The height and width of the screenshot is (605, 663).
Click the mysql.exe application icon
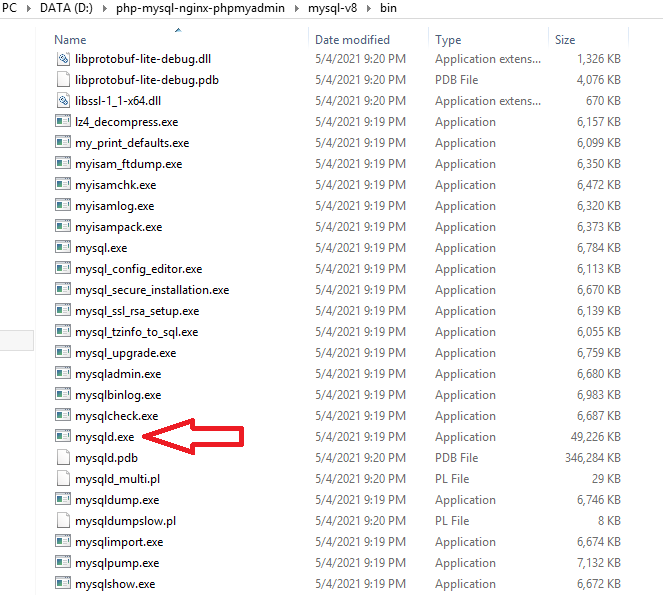(63, 248)
